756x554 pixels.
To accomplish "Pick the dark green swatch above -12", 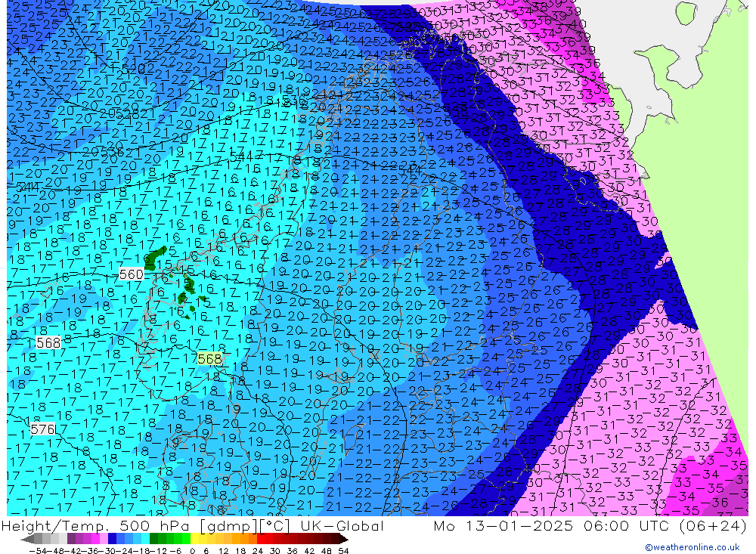I will 153,540.
